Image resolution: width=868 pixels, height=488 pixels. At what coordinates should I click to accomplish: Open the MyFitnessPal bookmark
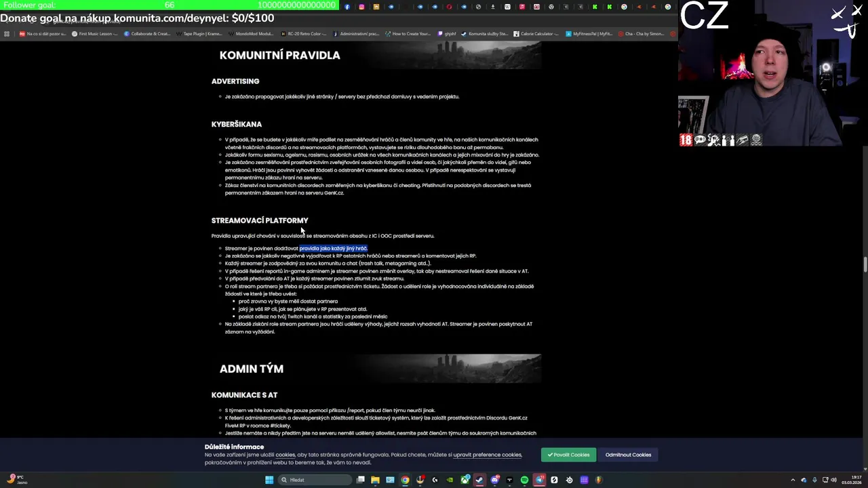(589, 33)
